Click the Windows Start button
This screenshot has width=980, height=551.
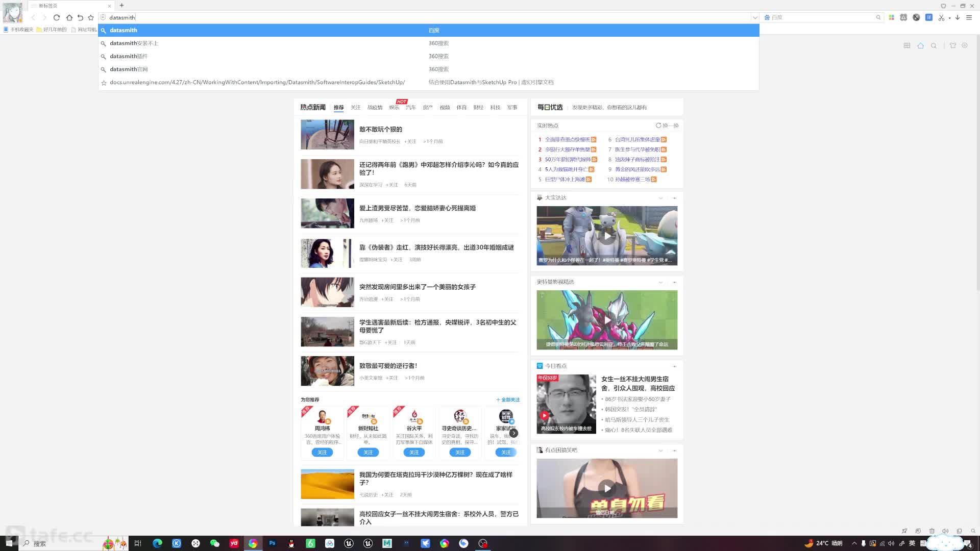pos(9,543)
